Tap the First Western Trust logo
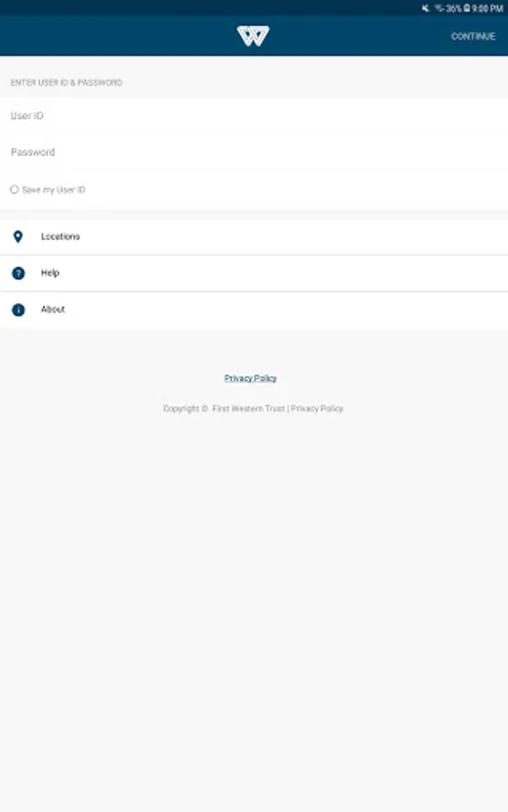The image size is (508, 812). pyautogui.click(x=253, y=36)
